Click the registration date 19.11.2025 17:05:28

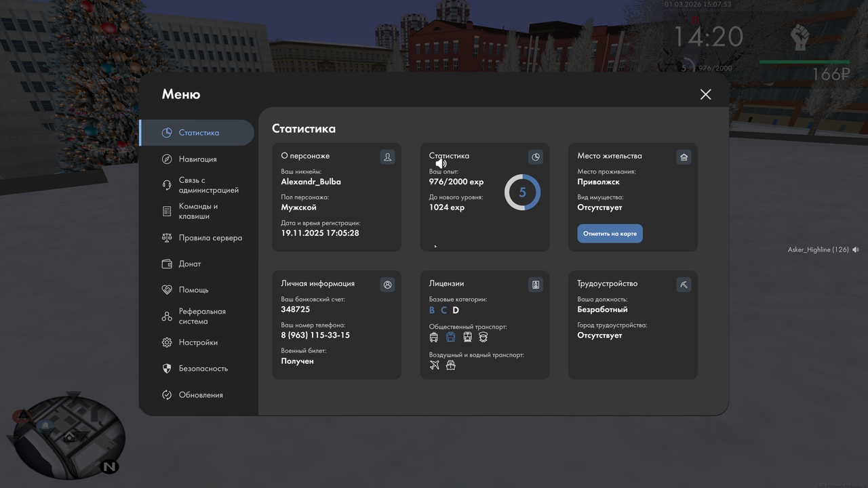pos(320,233)
